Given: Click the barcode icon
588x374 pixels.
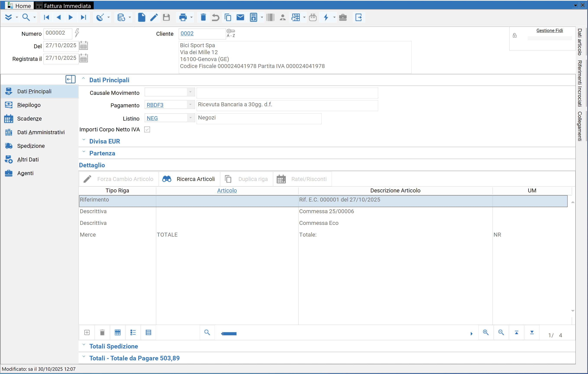Looking at the screenshot, I should [x=271, y=17].
